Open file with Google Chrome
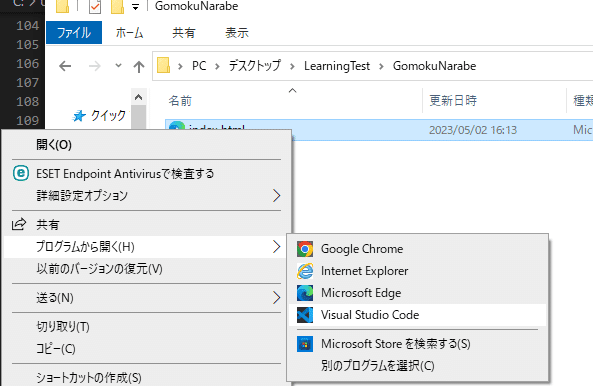The height and width of the screenshot is (386, 593). tap(418, 249)
